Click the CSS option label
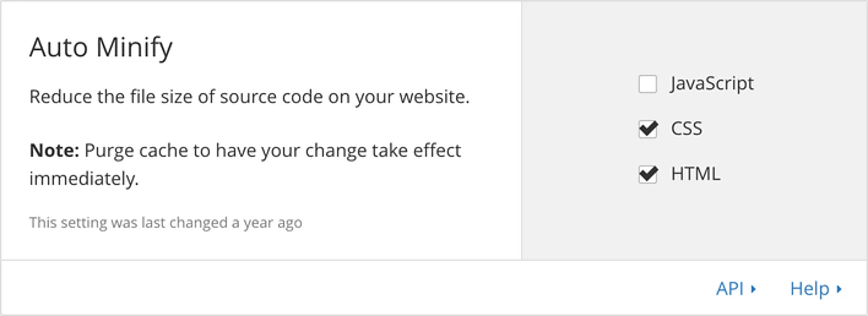 click(687, 129)
